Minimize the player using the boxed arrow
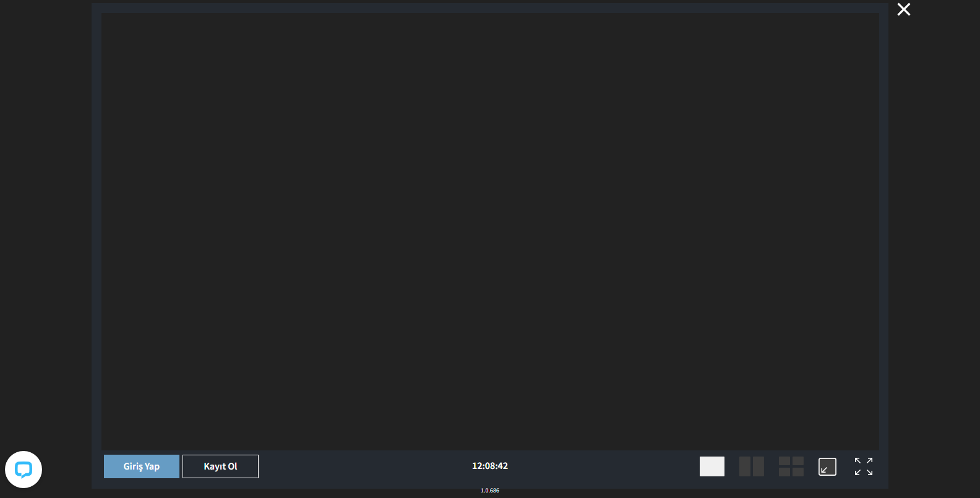The width and height of the screenshot is (980, 498). [827, 466]
